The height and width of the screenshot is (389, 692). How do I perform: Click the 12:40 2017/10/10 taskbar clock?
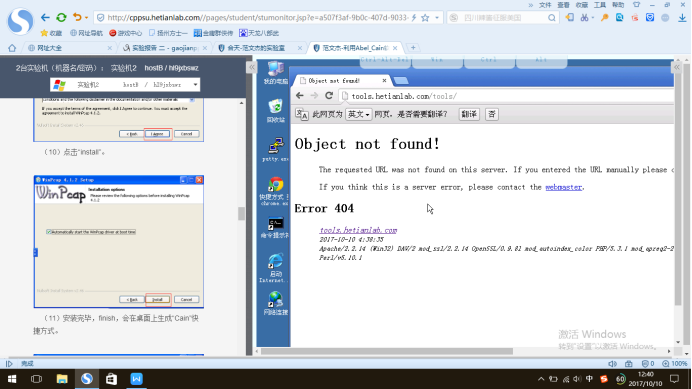pos(645,379)
